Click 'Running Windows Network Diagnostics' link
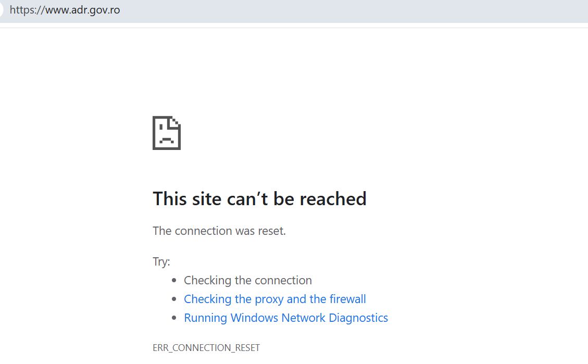The height and width of the screenshot is (364, 588). (286, 318)
